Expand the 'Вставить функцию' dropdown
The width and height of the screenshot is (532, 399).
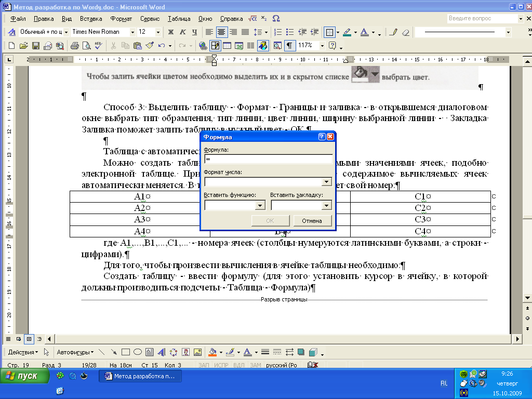(x=260, y=205)
